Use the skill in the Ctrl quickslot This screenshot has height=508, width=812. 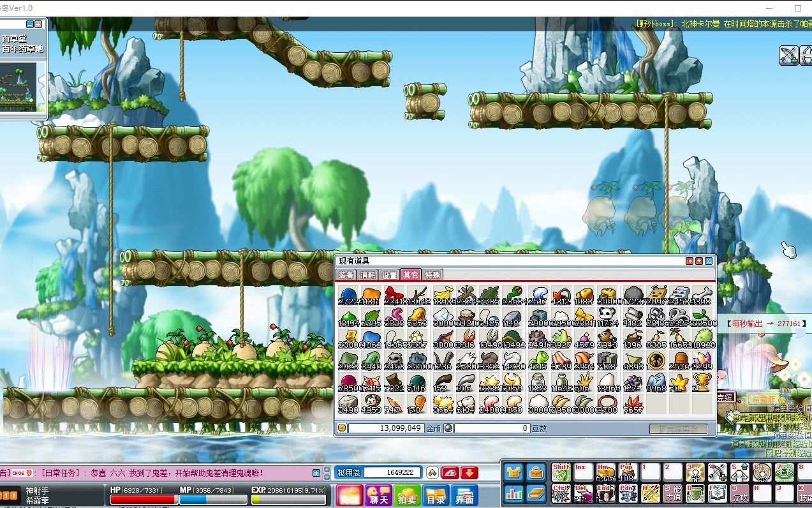561,493
